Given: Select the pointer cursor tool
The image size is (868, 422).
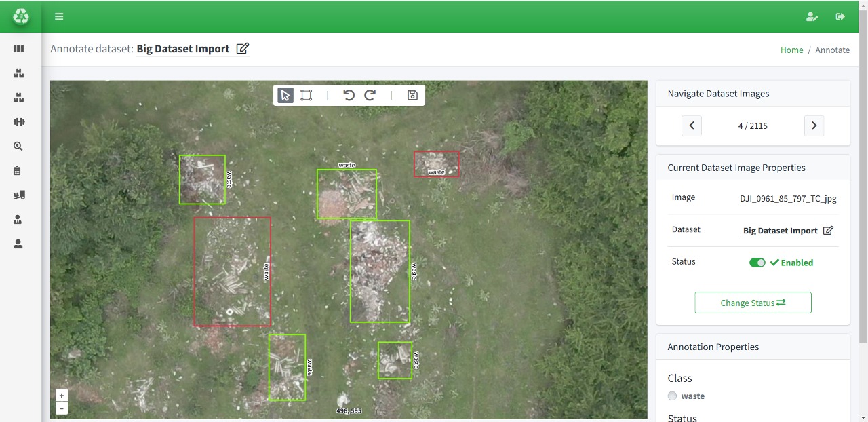Looking at the screenshot, I should (285, 95).
